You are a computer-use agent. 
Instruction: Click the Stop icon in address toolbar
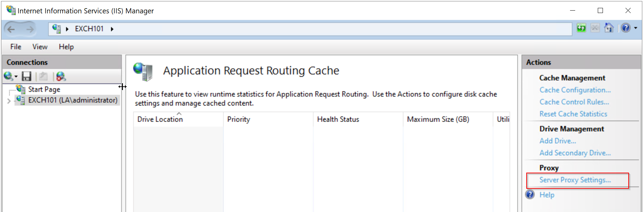[x=595, y=28]
